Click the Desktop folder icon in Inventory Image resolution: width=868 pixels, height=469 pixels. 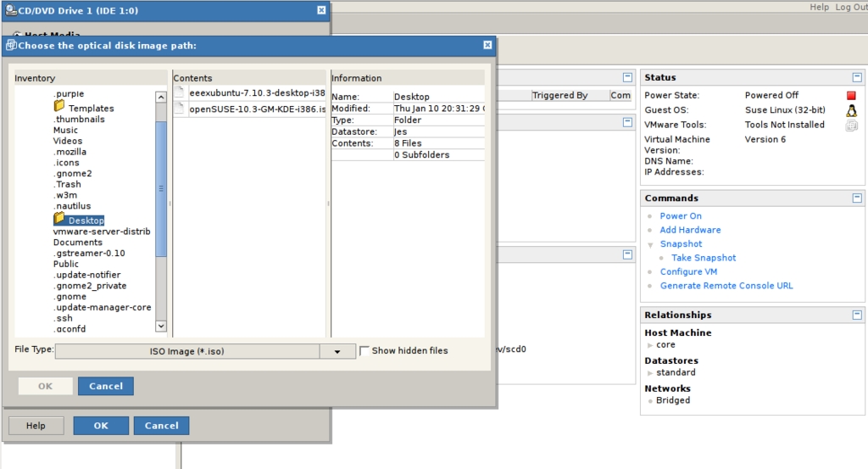click(x=59, y=219)
